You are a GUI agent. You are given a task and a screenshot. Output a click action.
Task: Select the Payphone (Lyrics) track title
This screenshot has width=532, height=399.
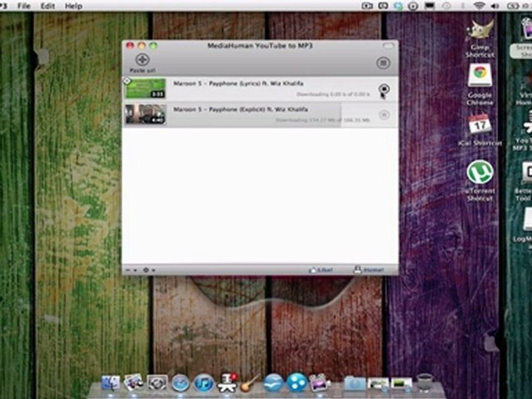pyautogui.click(x=238, y=84)
